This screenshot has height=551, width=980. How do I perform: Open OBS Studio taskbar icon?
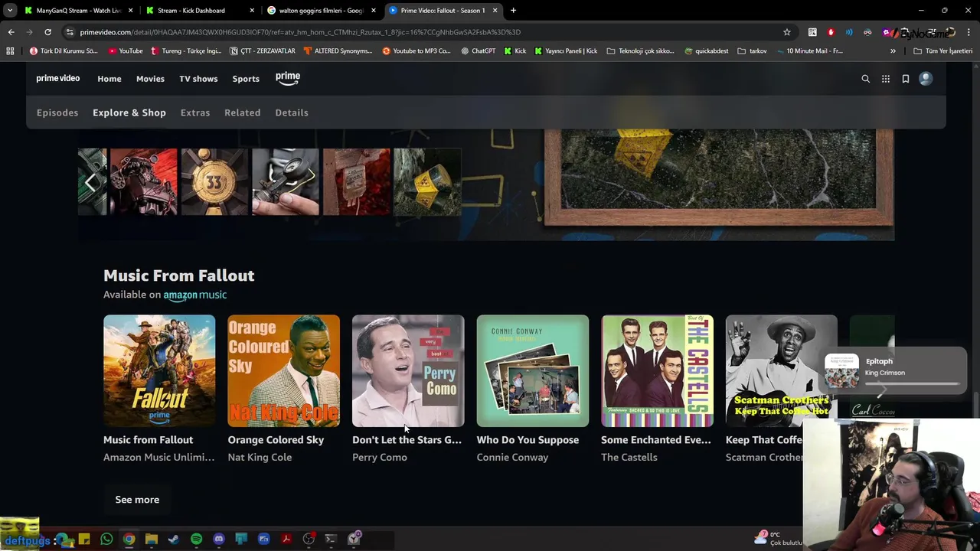309,539
